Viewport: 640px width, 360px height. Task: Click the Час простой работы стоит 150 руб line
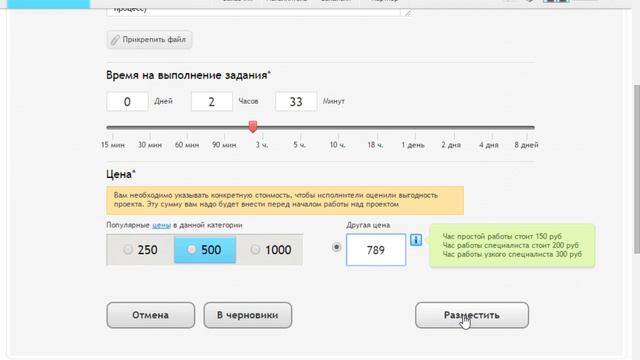(502, 236)
